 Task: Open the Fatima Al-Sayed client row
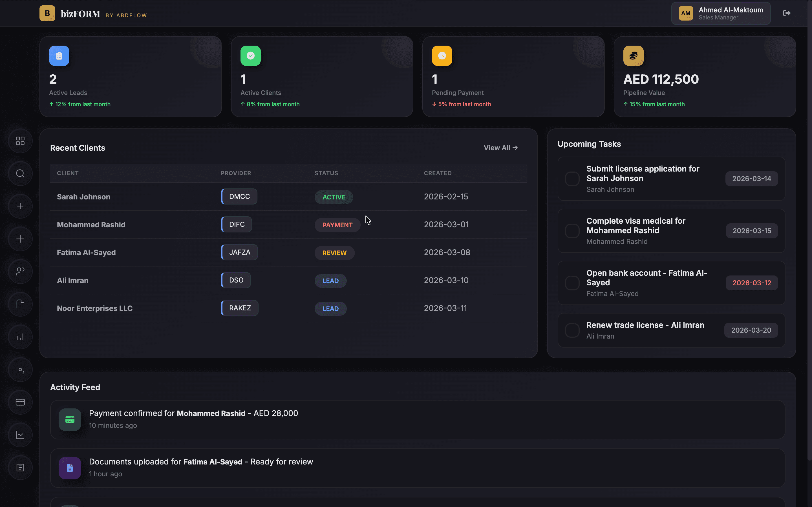pos(86,252)
